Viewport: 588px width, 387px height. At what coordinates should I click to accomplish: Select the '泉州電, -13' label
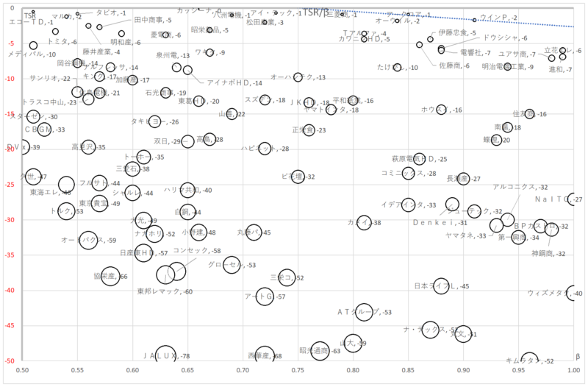pos(173,56)
